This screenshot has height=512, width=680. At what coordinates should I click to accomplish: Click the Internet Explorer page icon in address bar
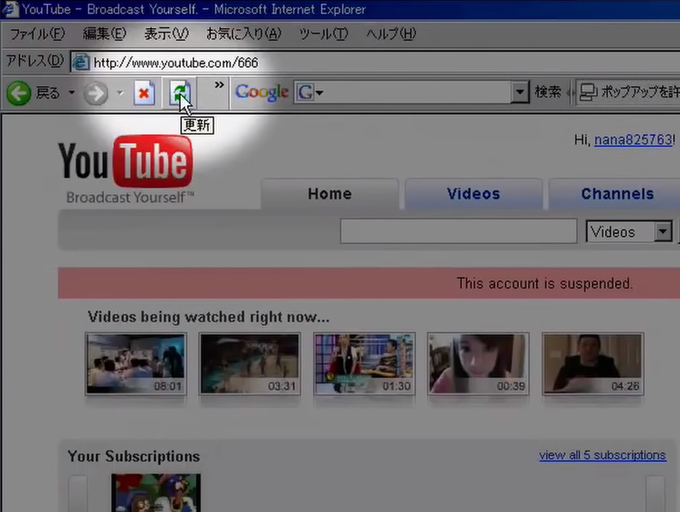pyautogui.click(x=81, y=62)
